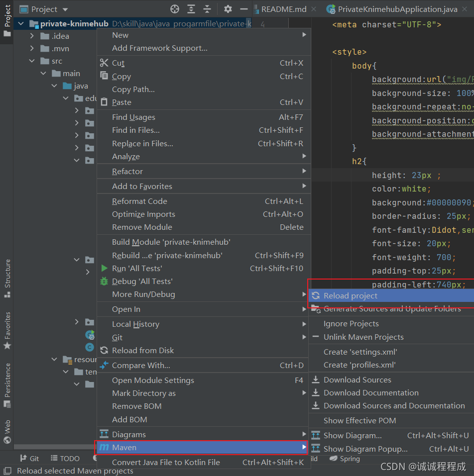Switch to the README.md tab
The width and height of the screenshot is (474, 476).
pyautogui.click(x=284, y=8)
